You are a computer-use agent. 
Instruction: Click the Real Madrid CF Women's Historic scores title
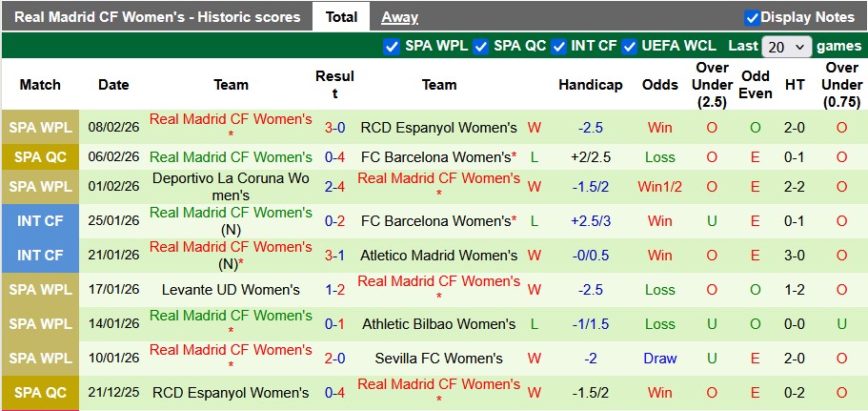(157, 16)
